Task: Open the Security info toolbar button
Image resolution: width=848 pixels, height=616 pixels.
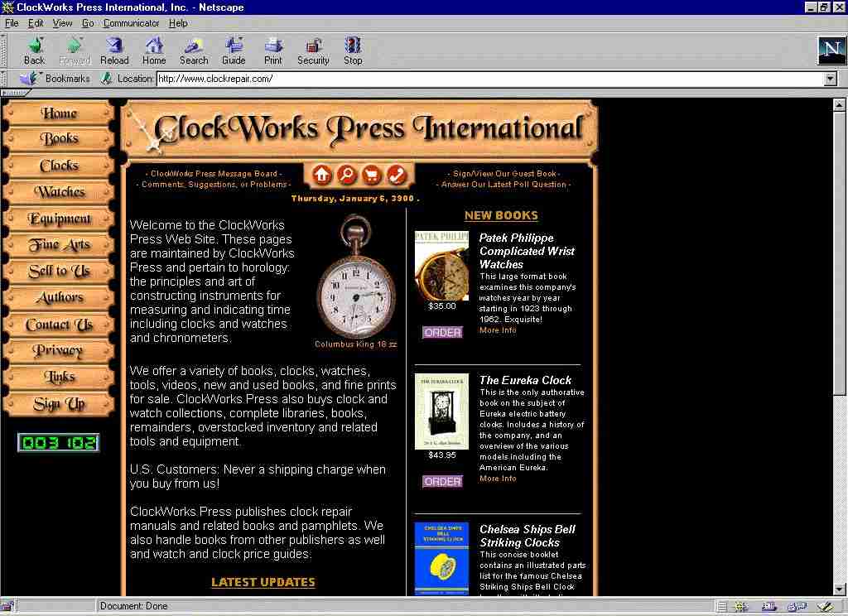Action: (x=313, y=51)
